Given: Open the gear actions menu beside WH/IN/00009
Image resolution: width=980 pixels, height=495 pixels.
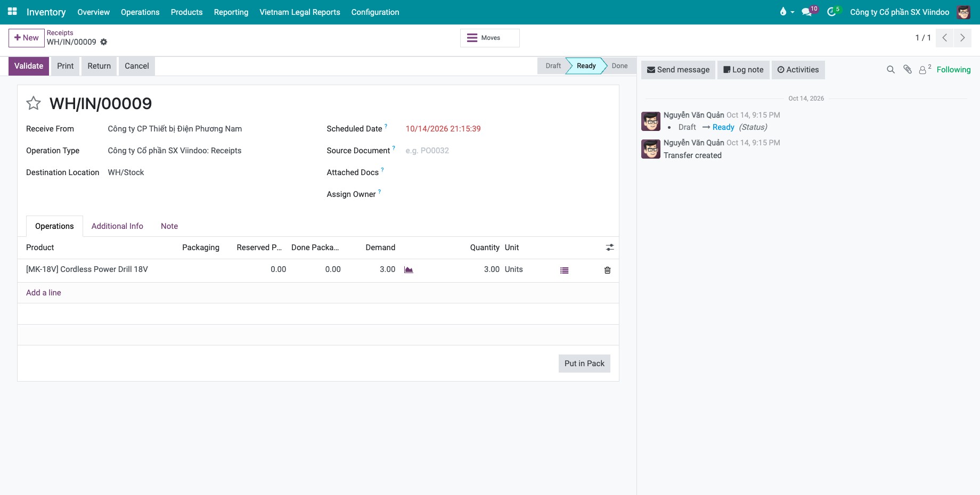Looking at the screenshot, I should pyautogui.click(x=104, y=42).
